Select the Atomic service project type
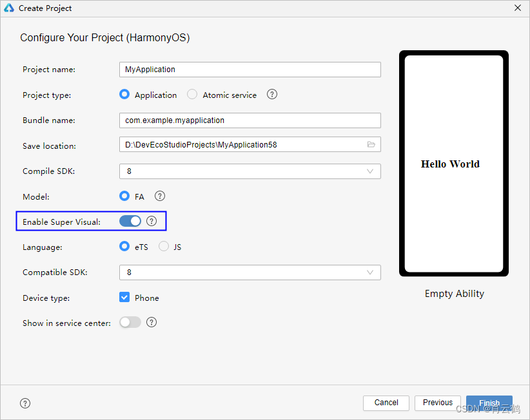 click(192, 94)
